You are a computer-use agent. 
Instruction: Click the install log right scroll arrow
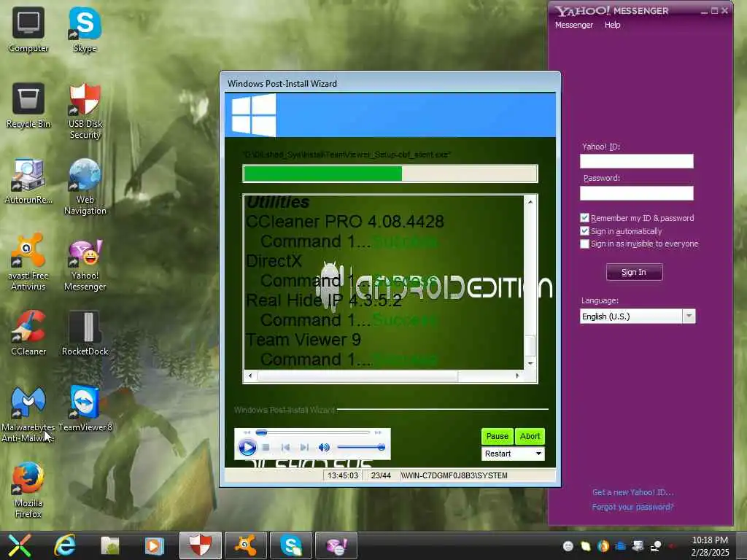click(518, 376)
